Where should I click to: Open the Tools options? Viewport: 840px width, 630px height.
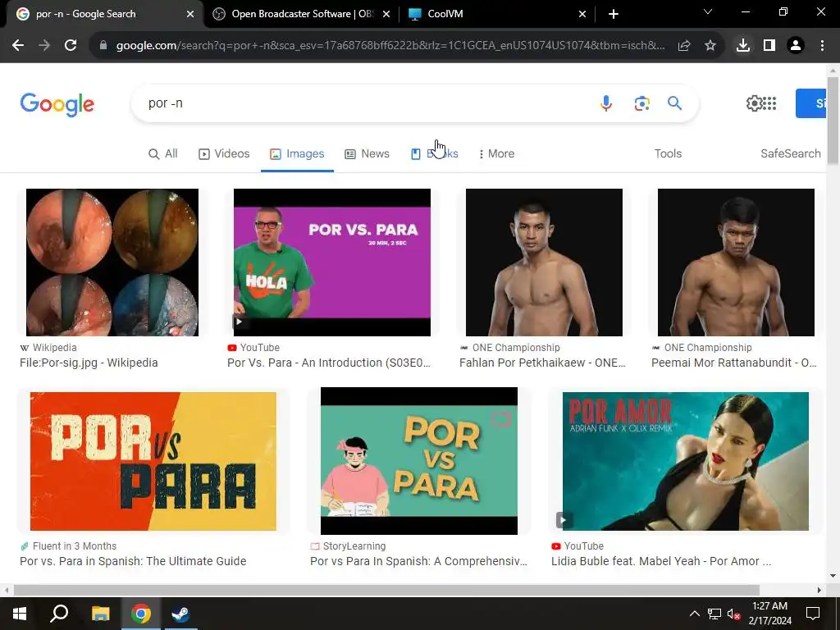click(x=668, y=153)
